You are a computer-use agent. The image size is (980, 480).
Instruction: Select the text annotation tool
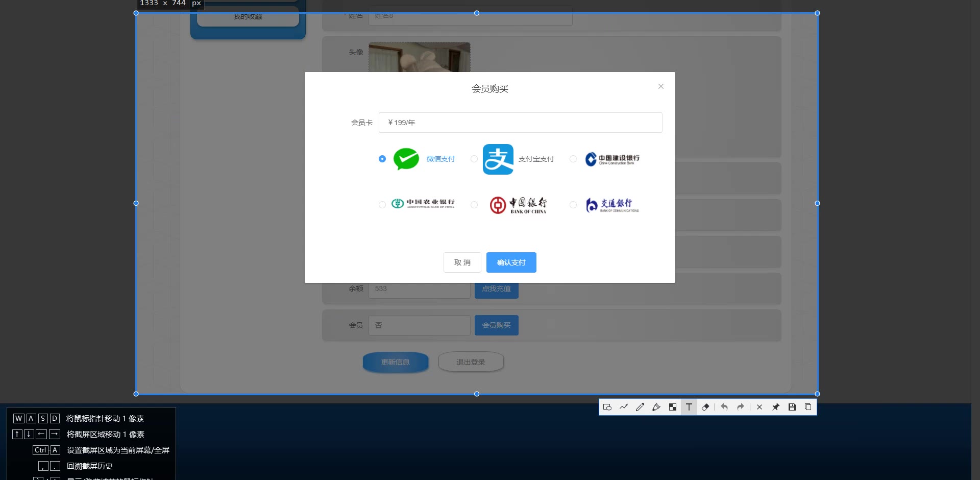689,407
